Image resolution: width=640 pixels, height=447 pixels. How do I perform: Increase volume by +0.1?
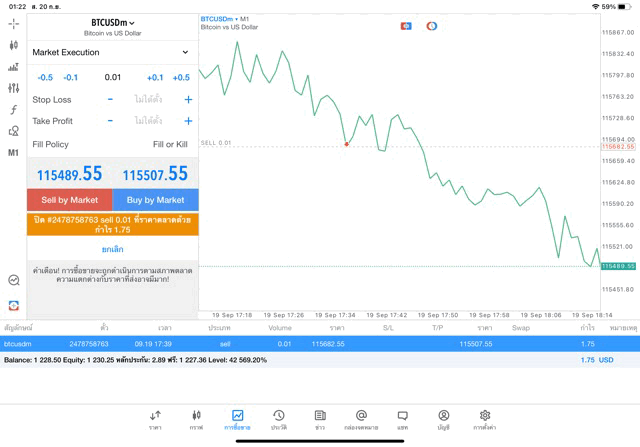coord(155,77)
